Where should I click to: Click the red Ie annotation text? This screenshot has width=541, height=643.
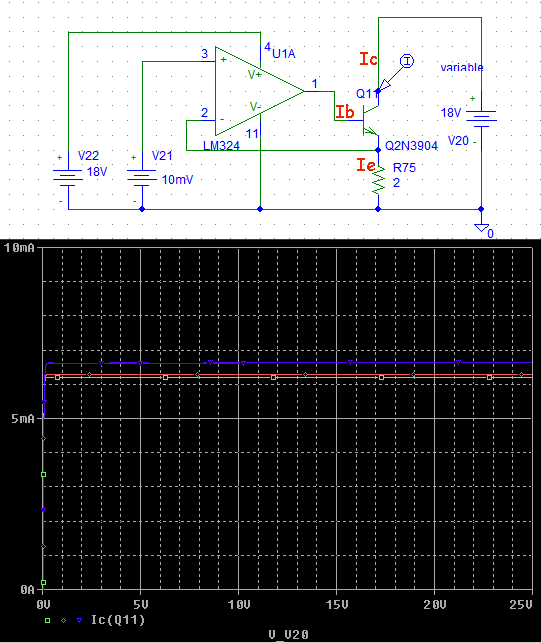pos(366,165)
